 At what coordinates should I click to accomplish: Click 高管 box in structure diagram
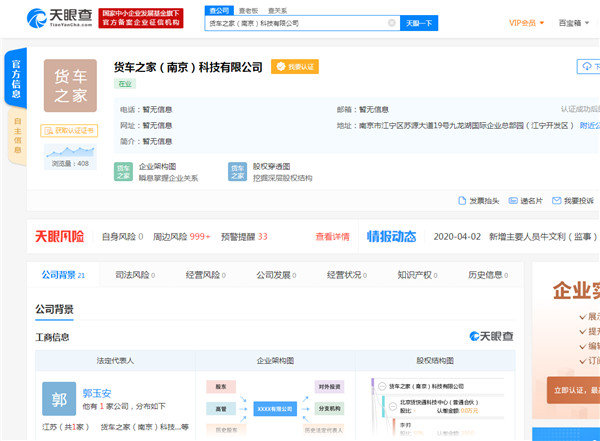coord(221,409)
